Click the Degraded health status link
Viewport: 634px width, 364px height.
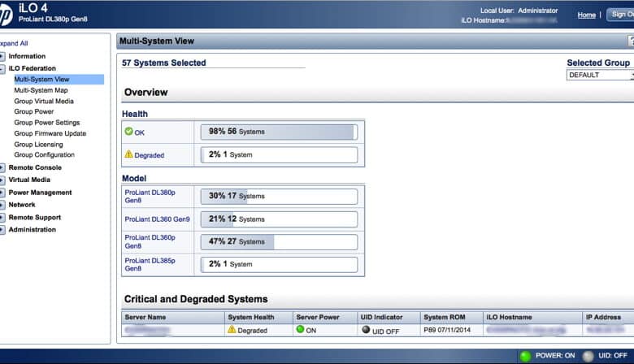pos(150,155)
